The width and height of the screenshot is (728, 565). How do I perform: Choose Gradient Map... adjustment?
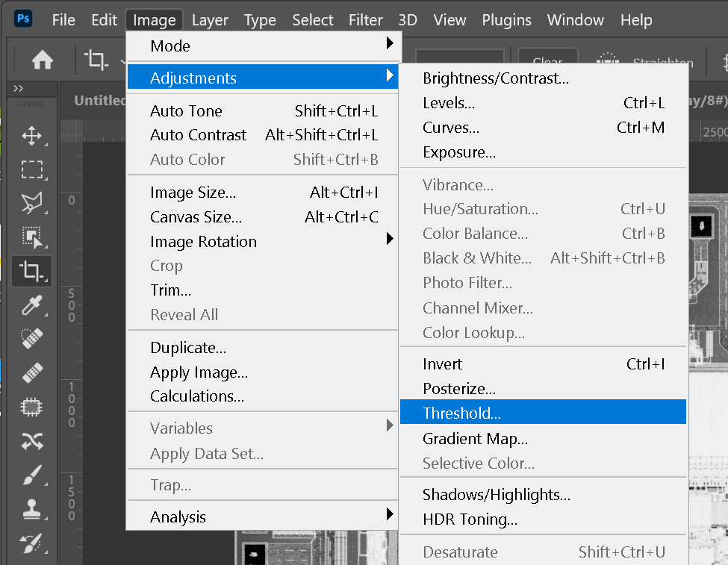(543, 438)
